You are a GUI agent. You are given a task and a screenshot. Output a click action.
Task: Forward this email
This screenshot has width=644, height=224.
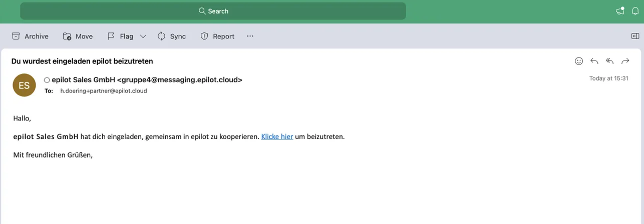[x=625, y=61]
